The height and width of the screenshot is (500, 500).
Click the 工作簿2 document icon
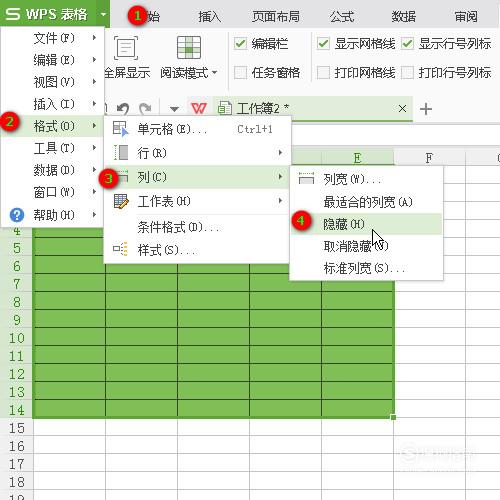225,108
